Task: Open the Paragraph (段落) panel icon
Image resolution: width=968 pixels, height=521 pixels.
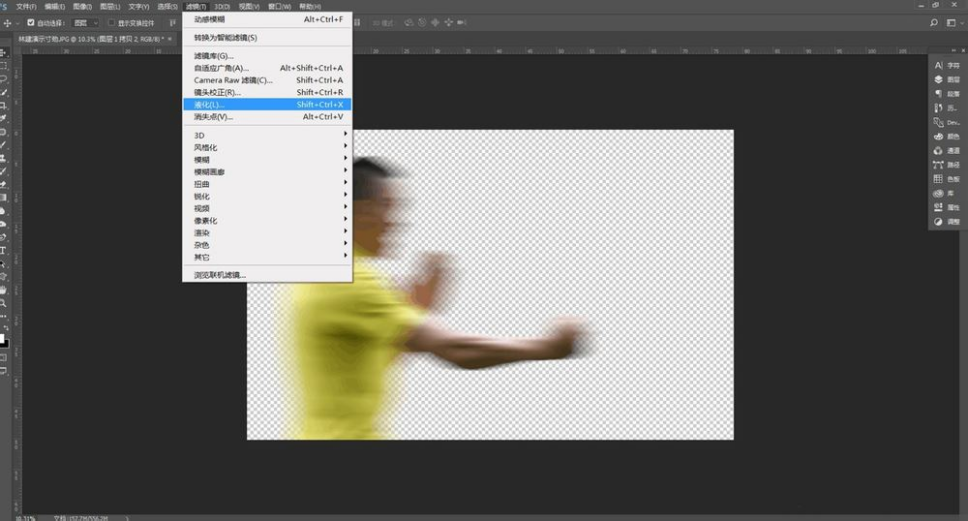Action: (x=938, y=93)
